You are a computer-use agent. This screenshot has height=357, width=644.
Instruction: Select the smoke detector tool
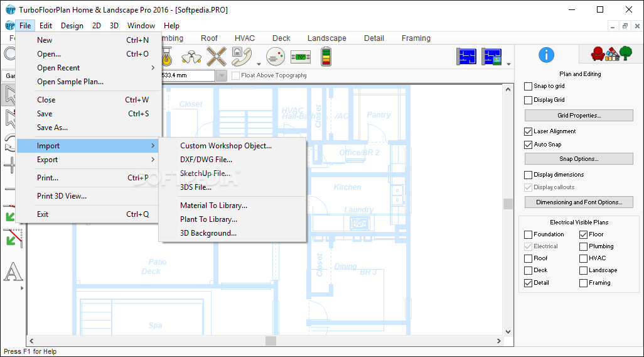(x=275, y=57)
